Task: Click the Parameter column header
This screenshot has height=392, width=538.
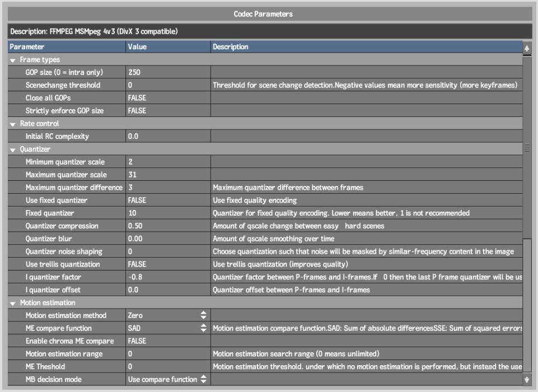Action: [67, 47]
